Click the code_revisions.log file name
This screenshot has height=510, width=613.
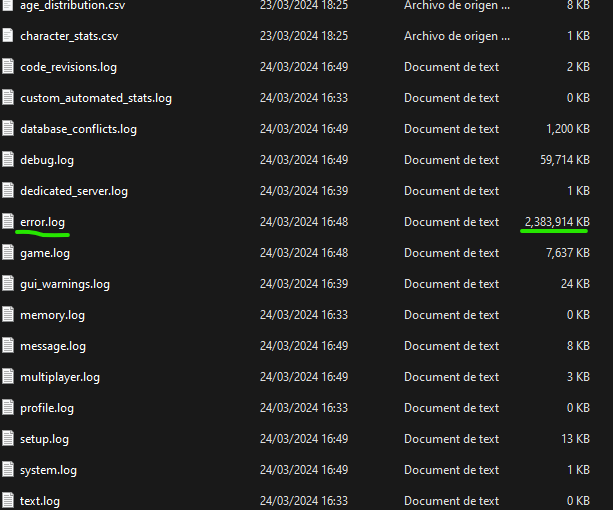coord(68,67)
